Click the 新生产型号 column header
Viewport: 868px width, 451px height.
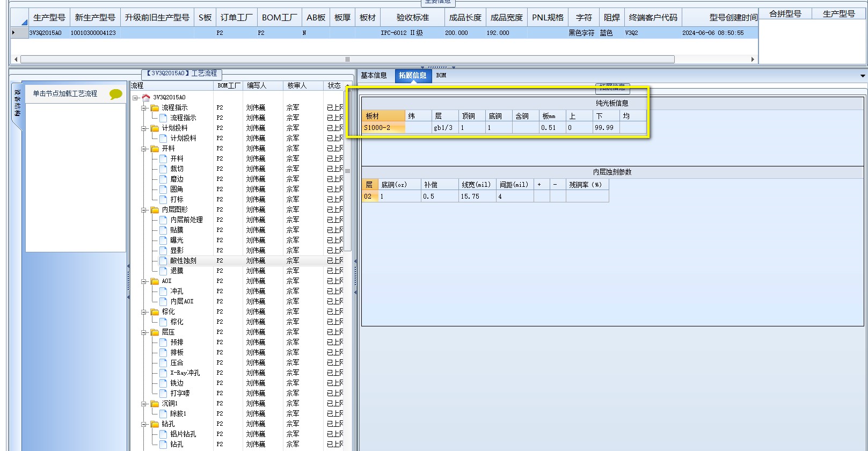(95, 18)
